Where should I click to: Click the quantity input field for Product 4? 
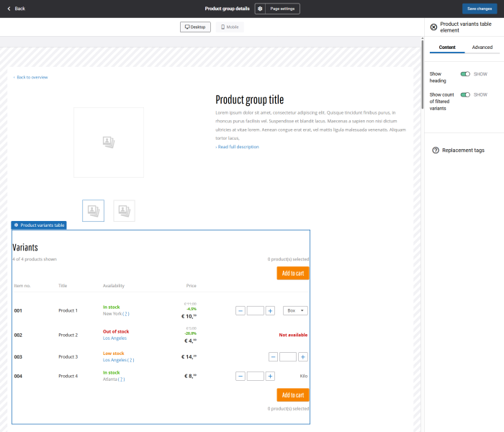256,376
